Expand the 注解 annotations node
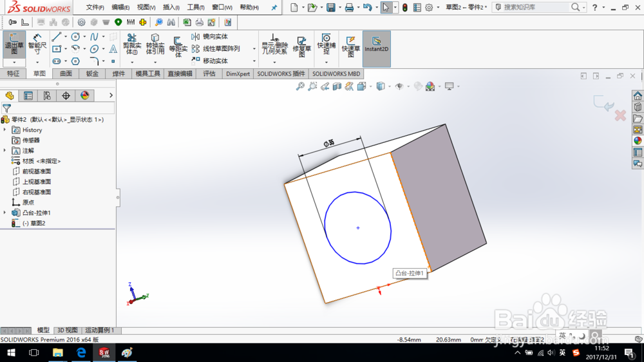The width and height of the screenshot is (644, 362). (x=5, y=150)
